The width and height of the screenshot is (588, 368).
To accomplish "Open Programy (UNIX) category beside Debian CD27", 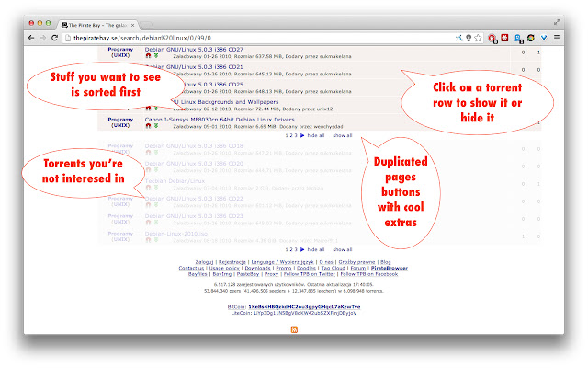I will pos(120,52).
